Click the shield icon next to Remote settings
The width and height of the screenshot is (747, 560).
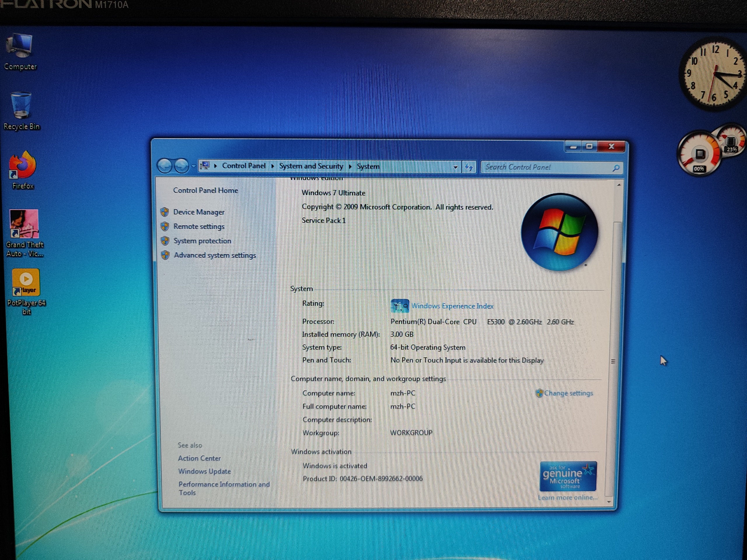tap(165, 226)
